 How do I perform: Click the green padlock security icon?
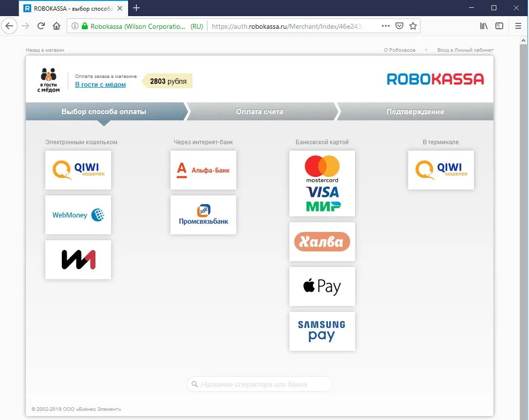(85, 26)
